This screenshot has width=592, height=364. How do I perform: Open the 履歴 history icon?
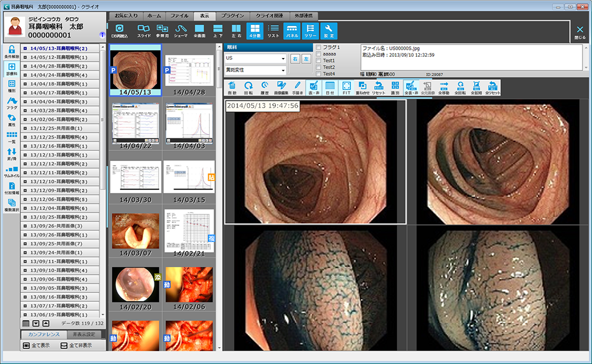pyautogui.click(x=265, y=88)
